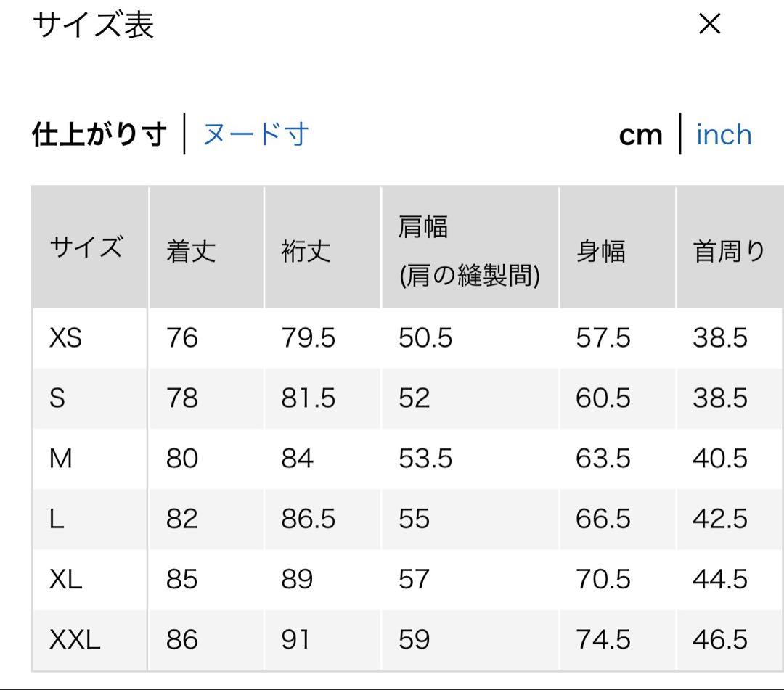Screen dimensions: 784x690
Task: Select the XS size row label
Action: [x=65, y=338]
